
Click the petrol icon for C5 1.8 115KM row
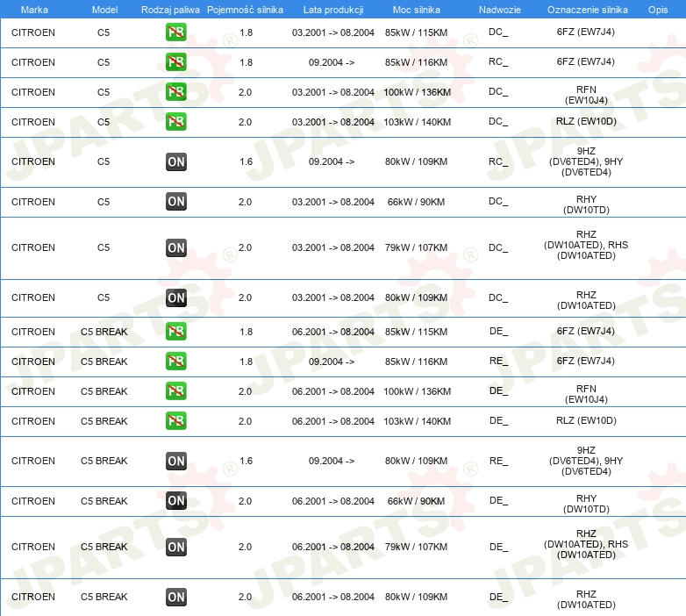click(175, 32)
